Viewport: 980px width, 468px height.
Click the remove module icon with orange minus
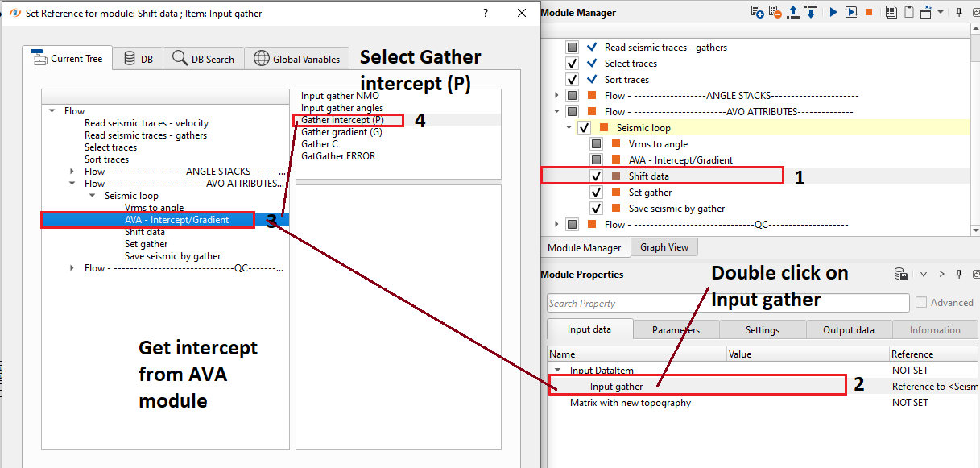point(775,12)
